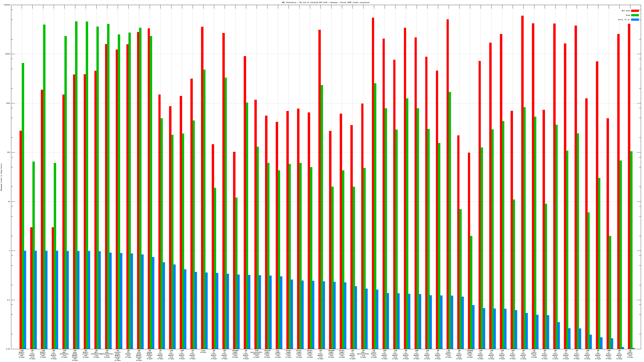Click the 'ips.whitelisted.org origin' x-axis label

(x=363, y=354)
